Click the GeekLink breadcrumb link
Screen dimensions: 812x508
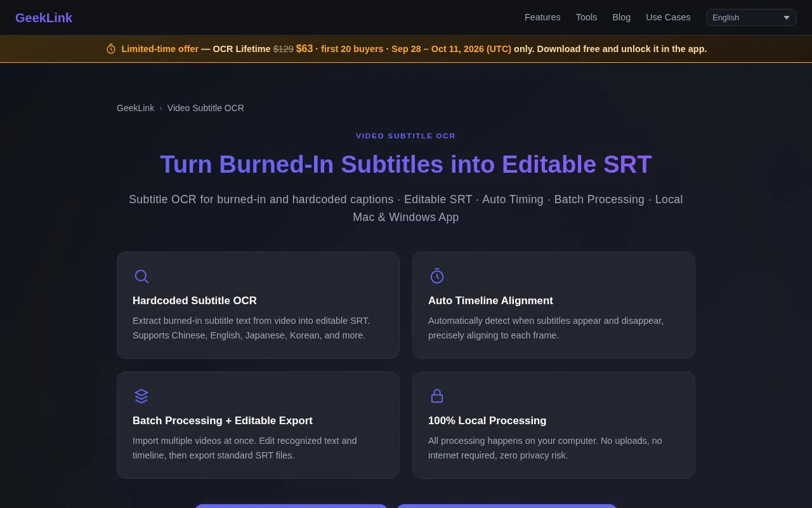(135, 108)
